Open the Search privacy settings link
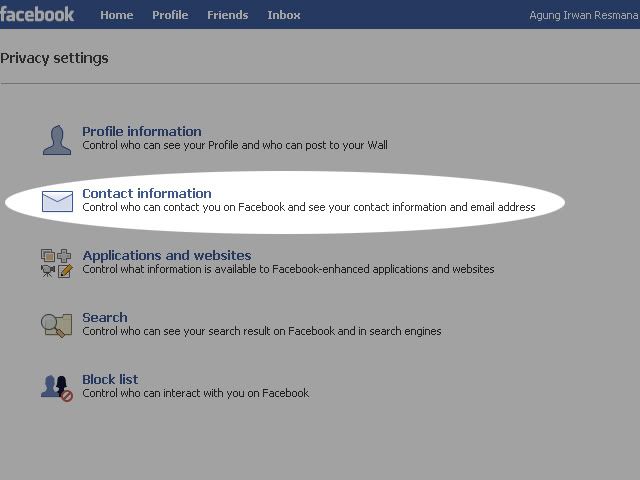Viewport: 640px width, 480px height. click(x=105, y=317)
